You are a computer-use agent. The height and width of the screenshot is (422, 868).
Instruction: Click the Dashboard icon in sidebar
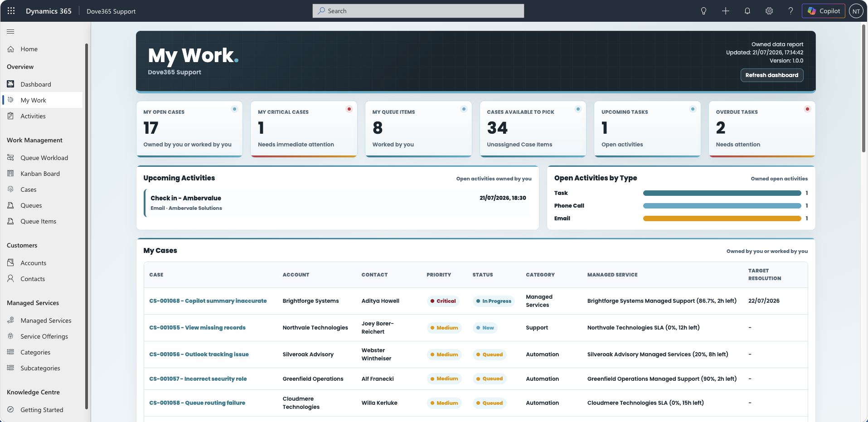click(x=10, y=84)
